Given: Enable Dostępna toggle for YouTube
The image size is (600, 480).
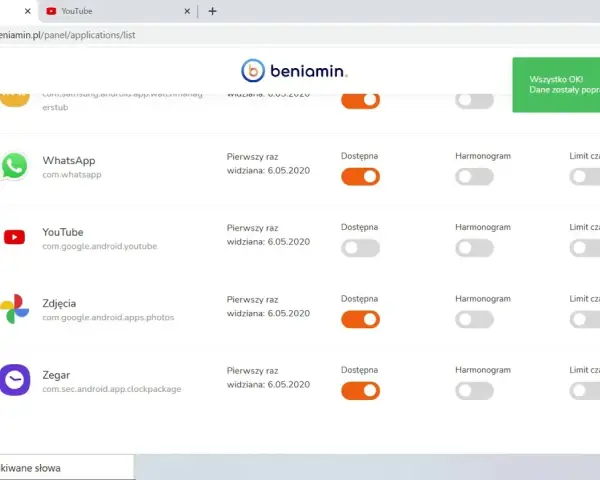Looking at the screenshot, I should point(360,248).
